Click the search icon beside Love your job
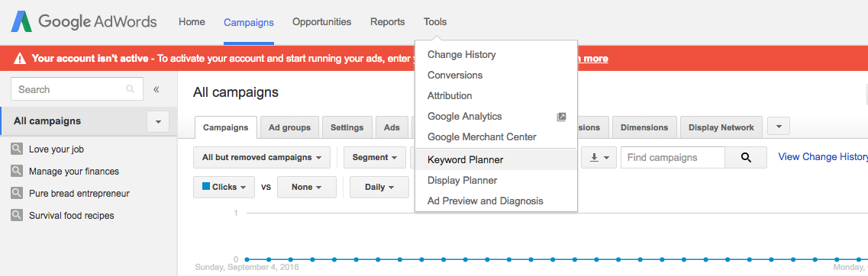This screenshot has height=276, width=868. coord(17,149)
